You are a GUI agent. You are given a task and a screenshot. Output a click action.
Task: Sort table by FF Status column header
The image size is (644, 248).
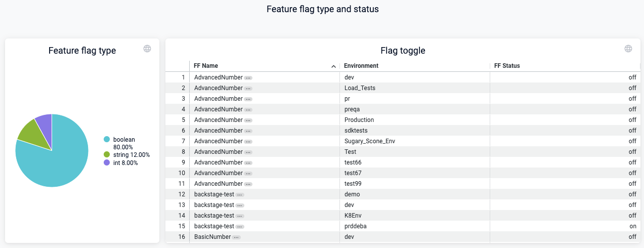[507, 66]
